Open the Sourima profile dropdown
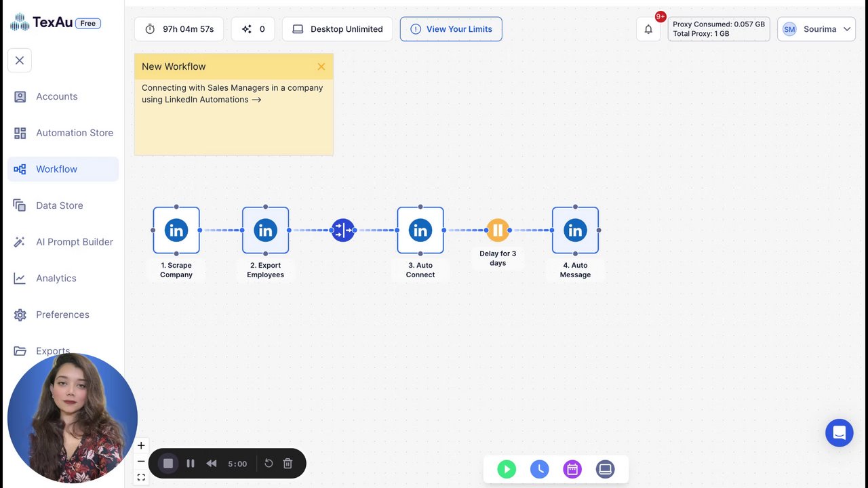 click(816, 29)
